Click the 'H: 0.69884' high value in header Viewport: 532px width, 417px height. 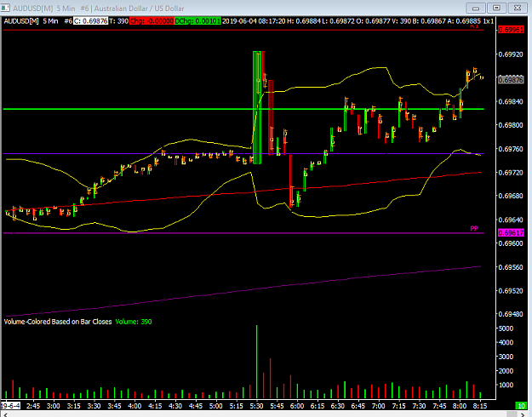303,21
